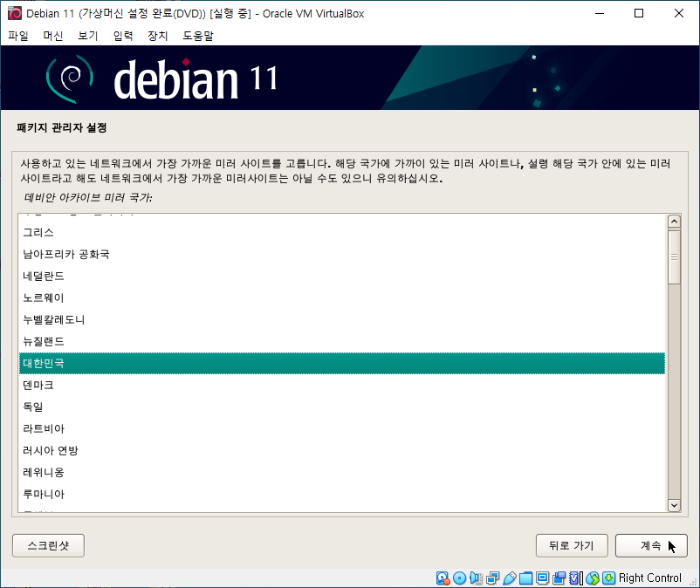The height and width of the screenshot is (588, 700).
Task: Open the 머신 menu
Action: [53, 36]
